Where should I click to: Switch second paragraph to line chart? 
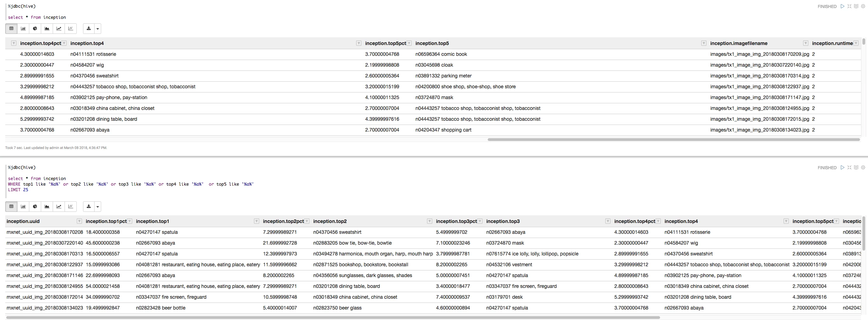(59, 207)
